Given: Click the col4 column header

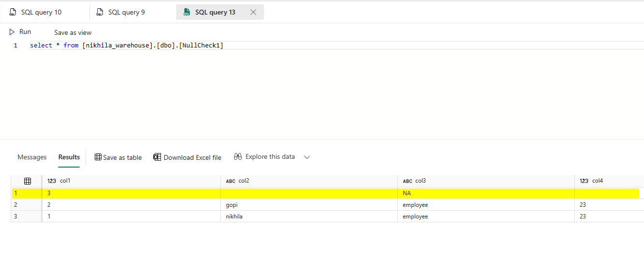Looking at the screenshot, I should pos(609,181).
